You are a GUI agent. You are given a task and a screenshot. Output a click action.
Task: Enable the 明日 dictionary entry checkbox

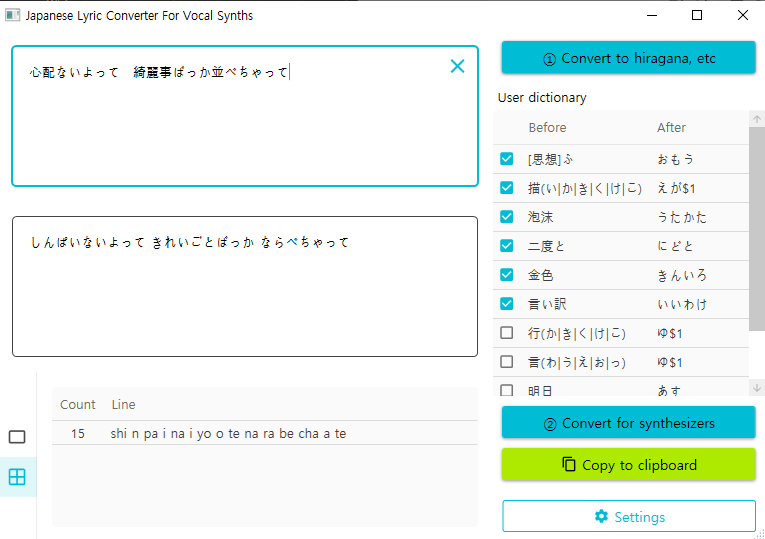(507, 390)
